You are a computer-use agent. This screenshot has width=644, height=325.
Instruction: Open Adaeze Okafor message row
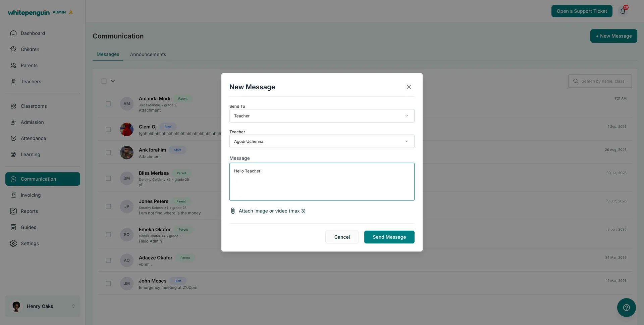click(x=365, y=260)
